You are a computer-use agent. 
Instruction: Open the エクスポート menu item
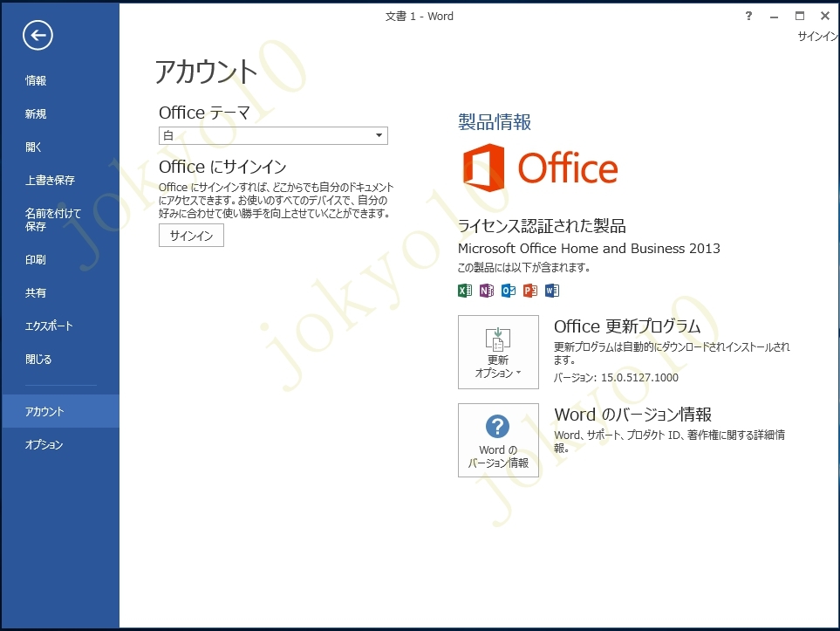point(49,326)
